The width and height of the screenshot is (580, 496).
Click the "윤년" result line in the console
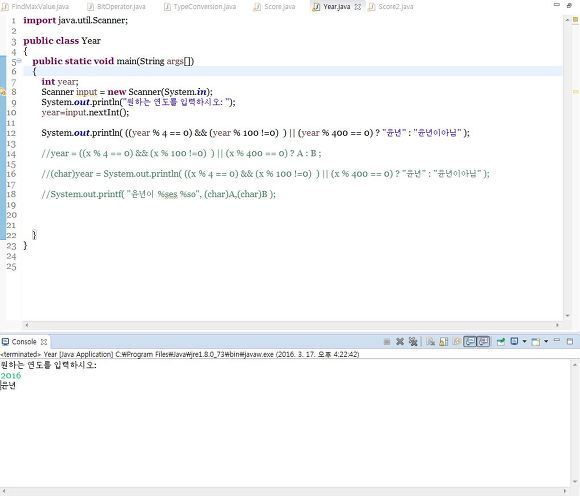coord(8,386)
